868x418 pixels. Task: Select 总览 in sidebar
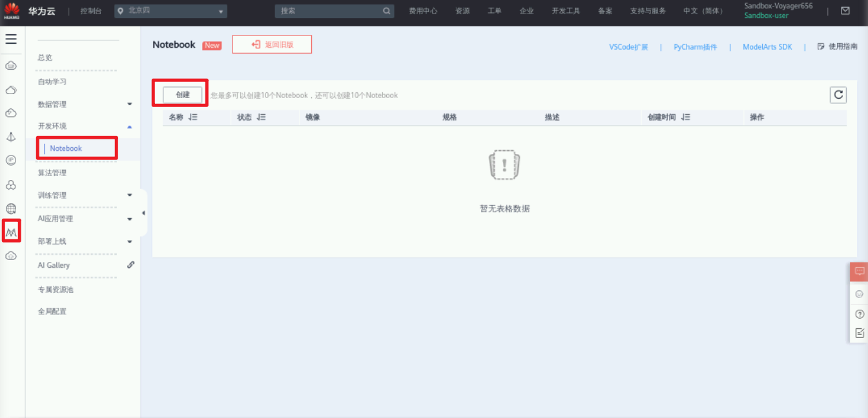point(45,57)
